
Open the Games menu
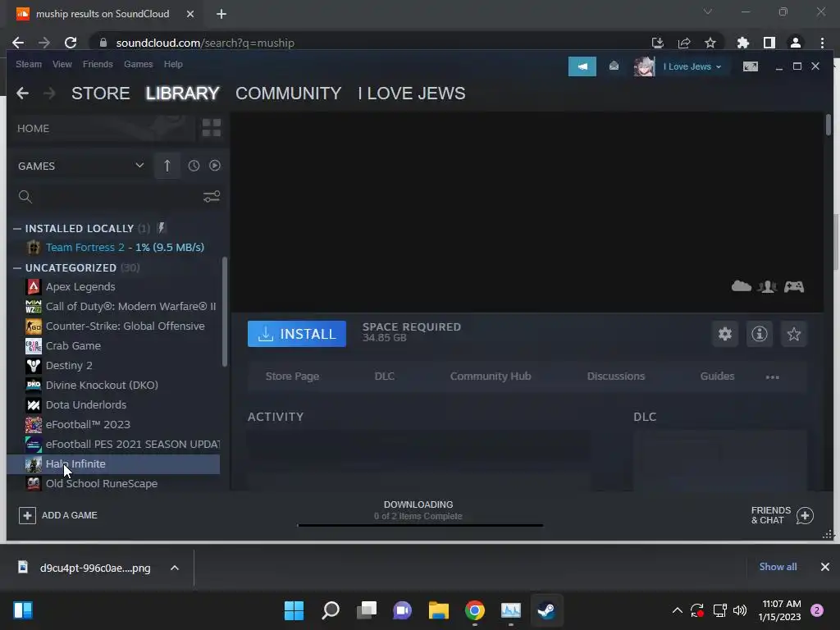coord(138,64)
